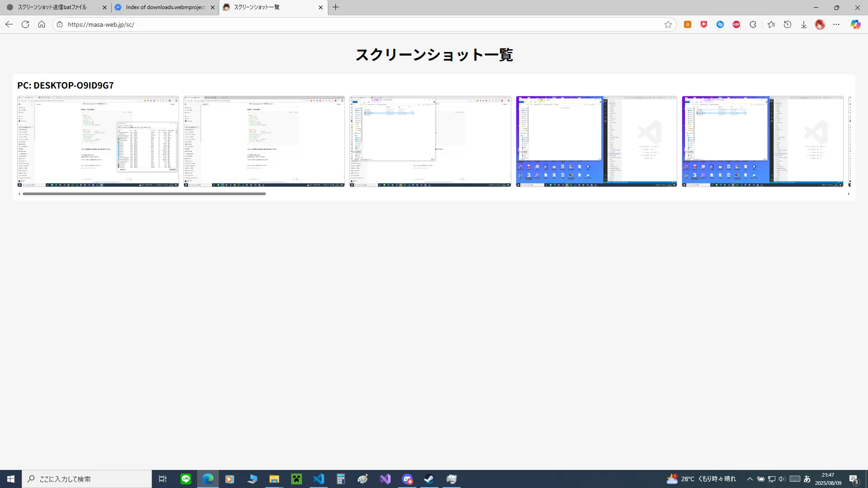Open Copilot in the browser toolbar

pyautogui.click(x=855, y=24)
